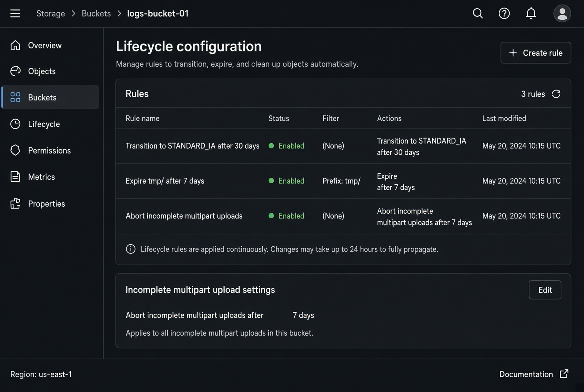Click 'Last modified' column header
This screenshot has width=584, height=392.
tap(504, 118)
